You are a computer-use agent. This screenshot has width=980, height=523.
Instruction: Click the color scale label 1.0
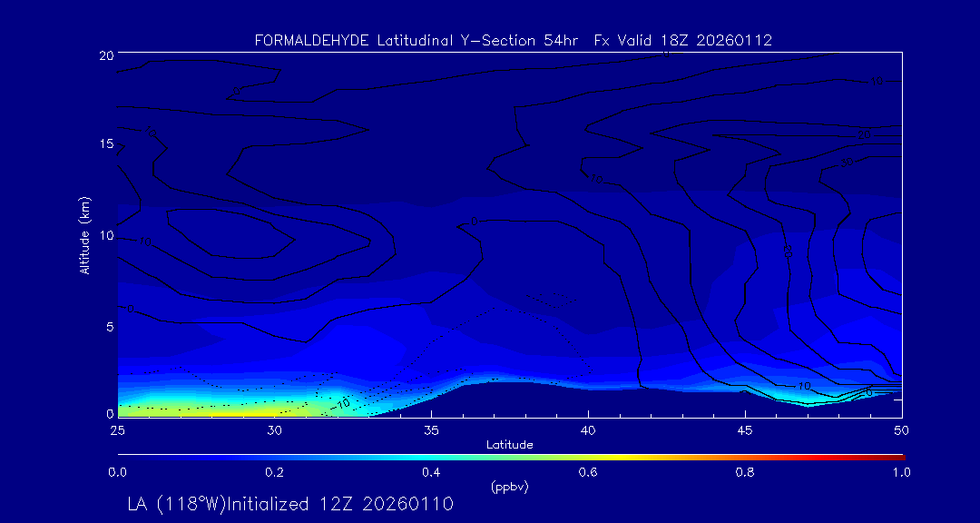[x=901, y=473]
